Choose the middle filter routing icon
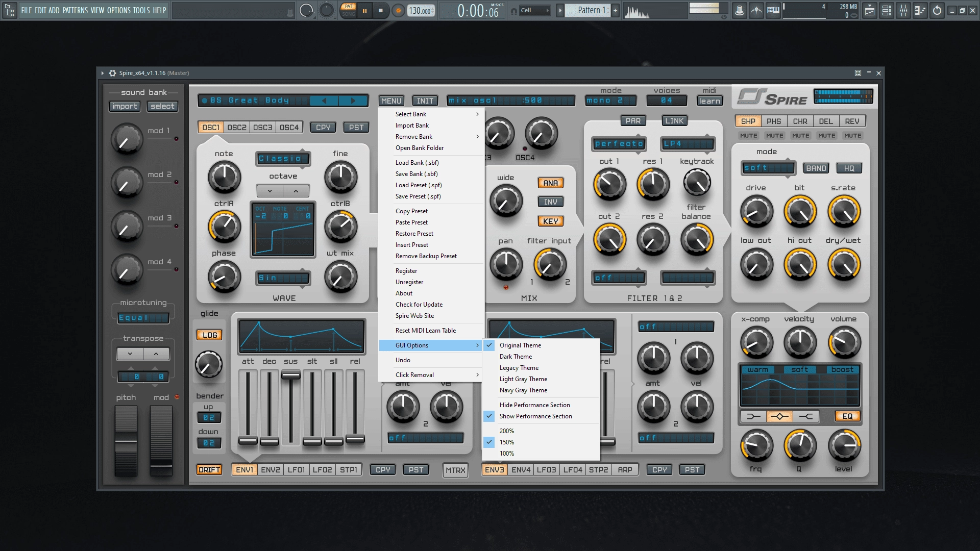This screenshot has width=980, height=551. tap(779, 416)
